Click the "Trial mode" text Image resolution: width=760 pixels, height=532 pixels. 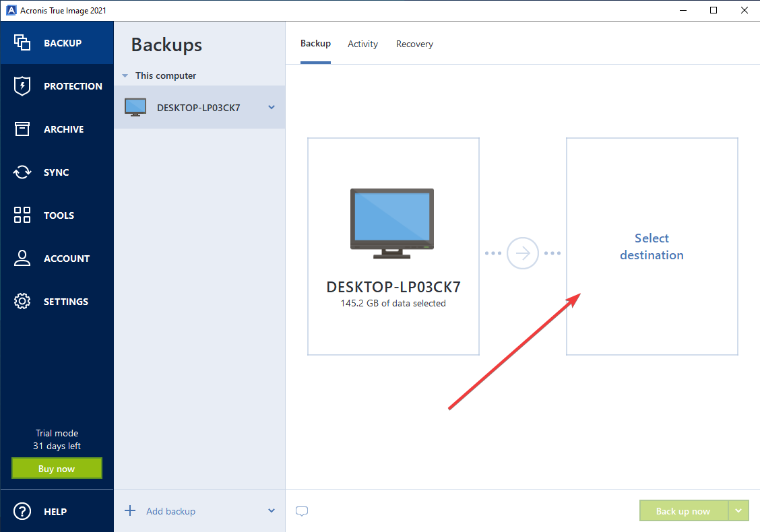point(57,433)
